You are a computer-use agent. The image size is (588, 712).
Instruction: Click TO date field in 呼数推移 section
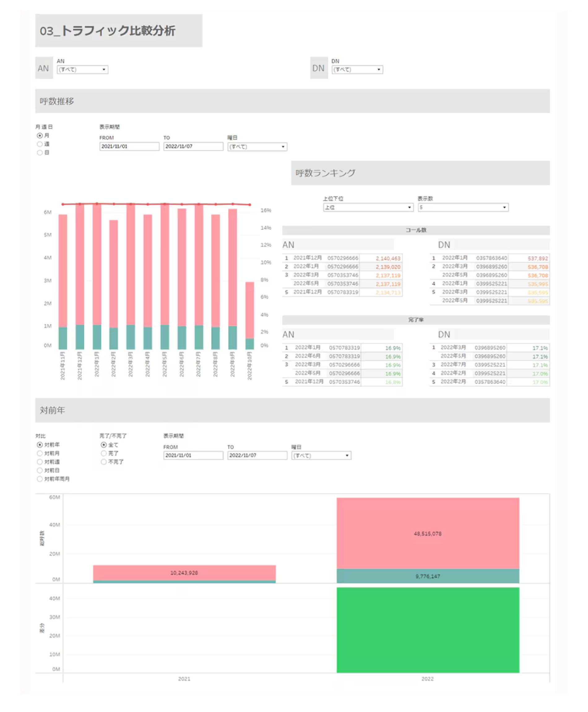(193, 146)
